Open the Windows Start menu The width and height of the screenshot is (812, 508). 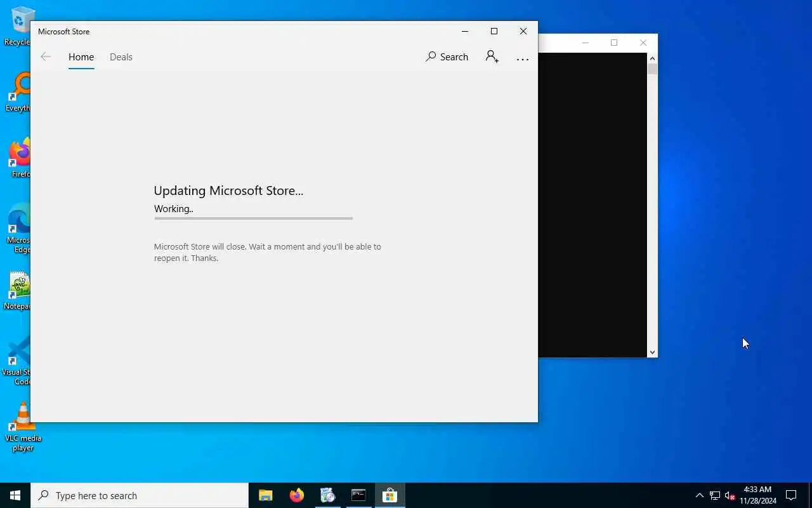tap(15, 495)
